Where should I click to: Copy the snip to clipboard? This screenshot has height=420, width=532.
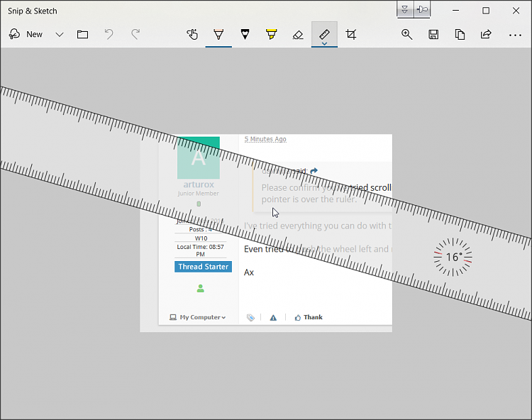click(x=460, y=34)
